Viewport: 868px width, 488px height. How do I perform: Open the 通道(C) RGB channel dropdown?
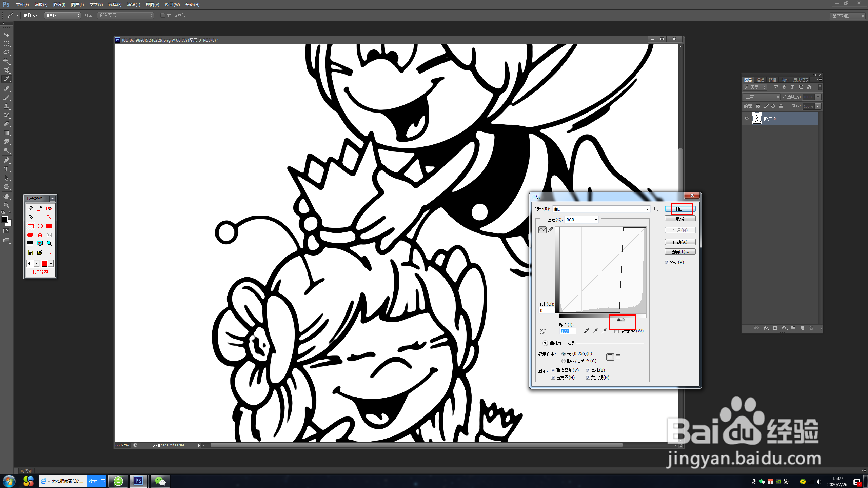581,220
